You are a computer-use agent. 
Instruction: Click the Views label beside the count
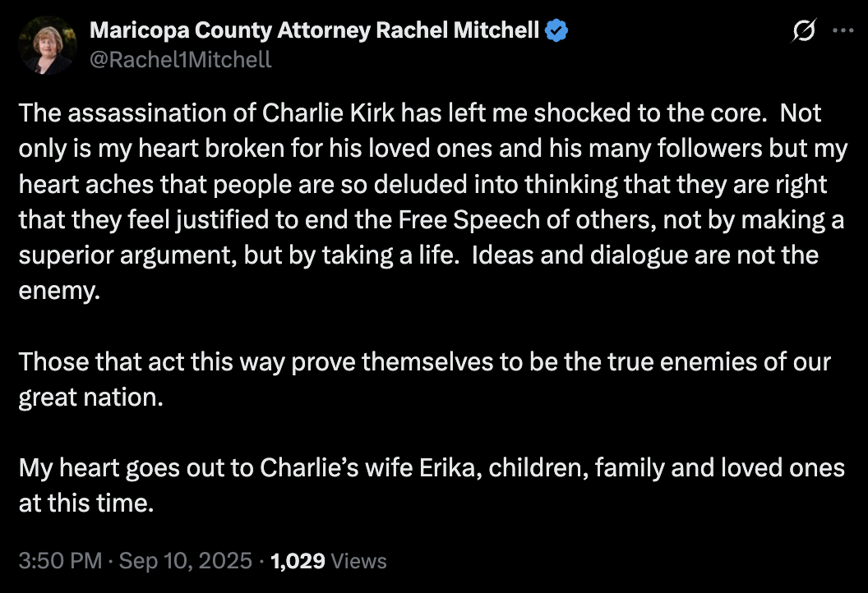click(359, 561)
